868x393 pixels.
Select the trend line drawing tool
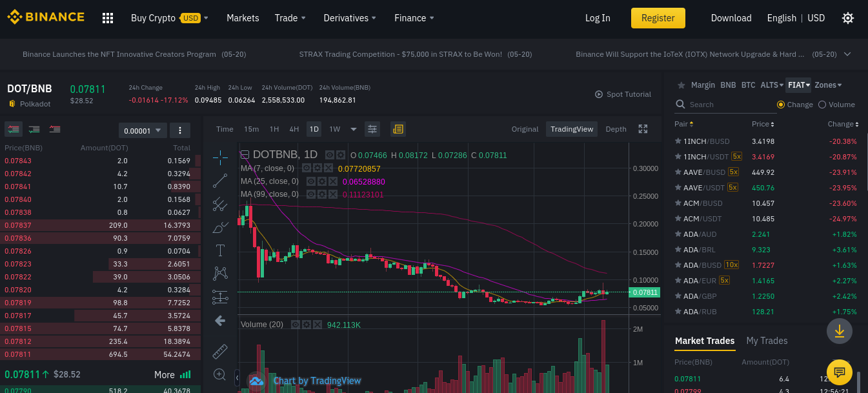(220, 181)
